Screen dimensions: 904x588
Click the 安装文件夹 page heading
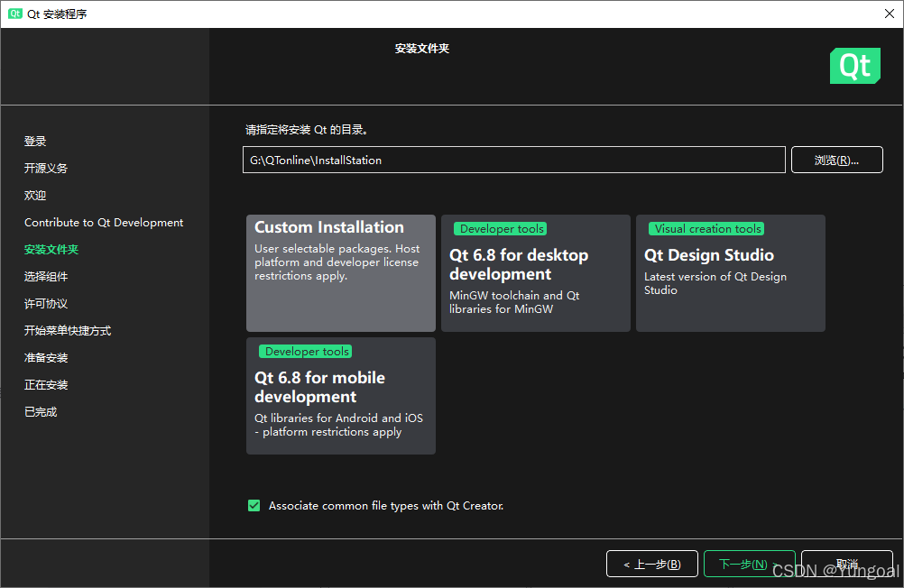tap(422, 49)
